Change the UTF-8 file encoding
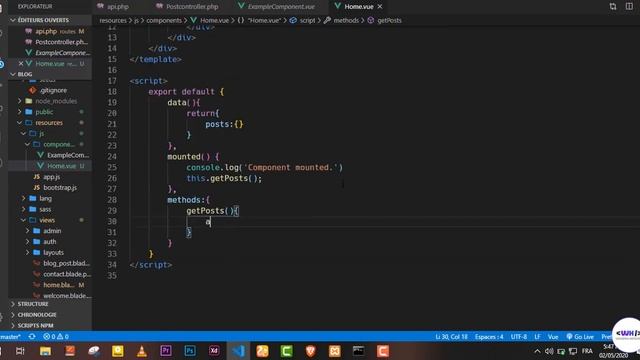The height and width of the screenshot is (360, 640). [x=519, y=337]
